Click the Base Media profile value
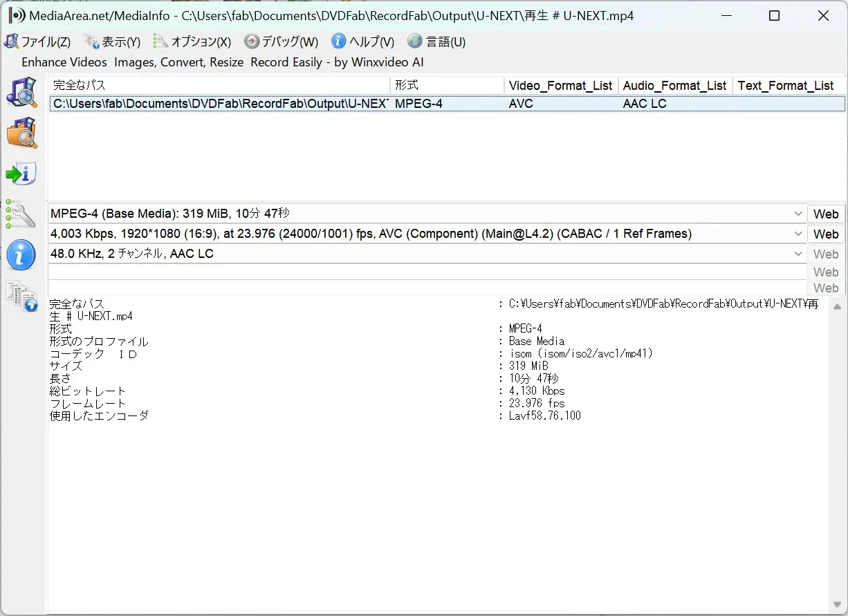 point(537,341)
